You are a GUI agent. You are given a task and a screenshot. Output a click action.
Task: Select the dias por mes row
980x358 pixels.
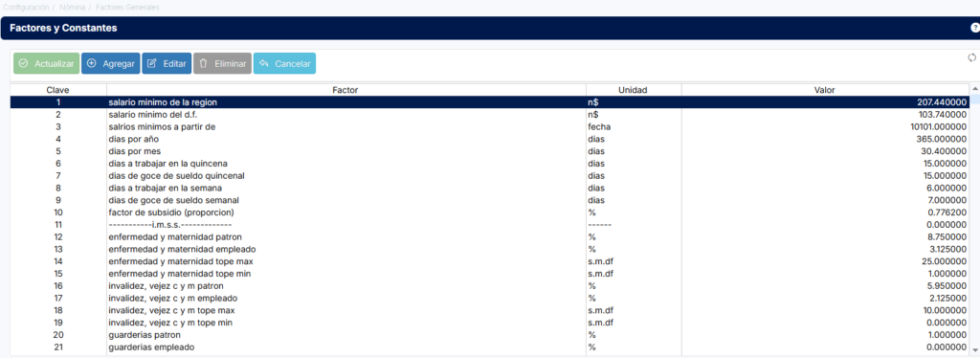tap(489, 151)
